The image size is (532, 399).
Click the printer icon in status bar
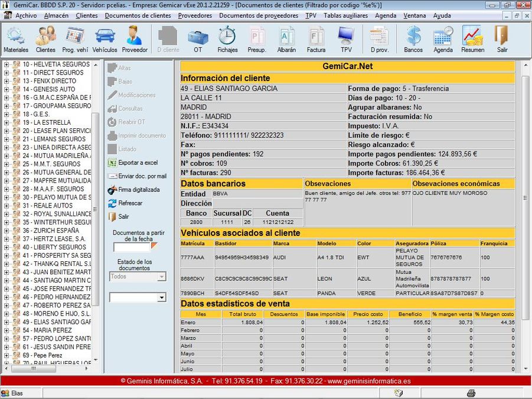pyautogui.click(x=471, y=393)
